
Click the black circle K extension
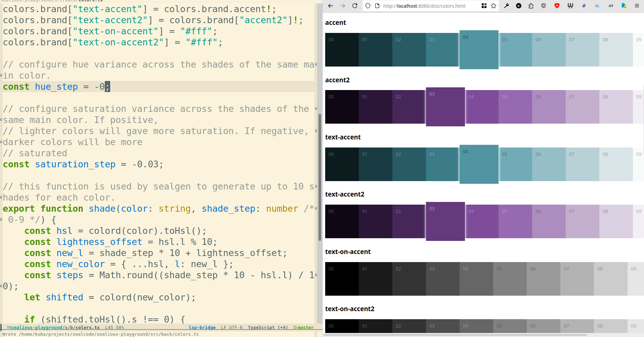tap(519, 6)
